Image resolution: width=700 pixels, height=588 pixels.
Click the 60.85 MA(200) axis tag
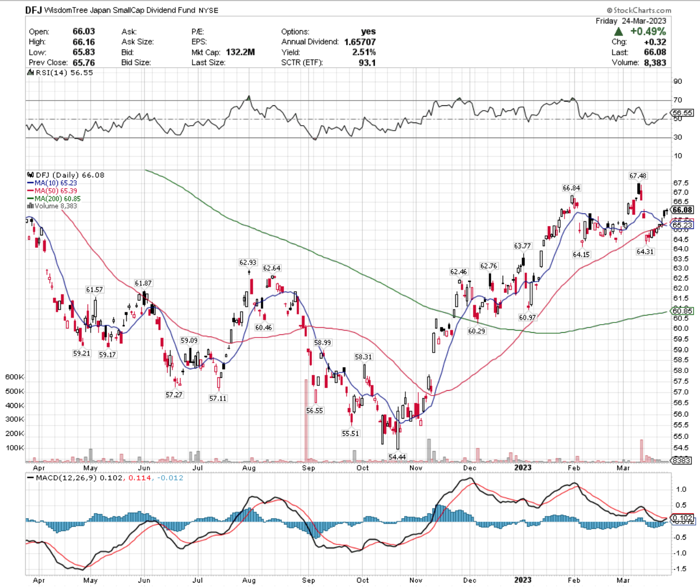pyautogui.click(x=683, y=311)
